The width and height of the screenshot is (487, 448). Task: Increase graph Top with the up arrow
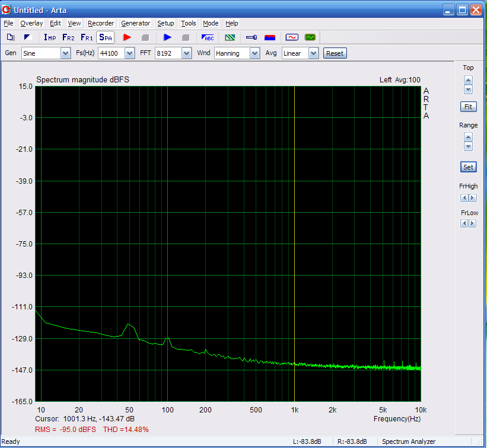click(468, 80)
